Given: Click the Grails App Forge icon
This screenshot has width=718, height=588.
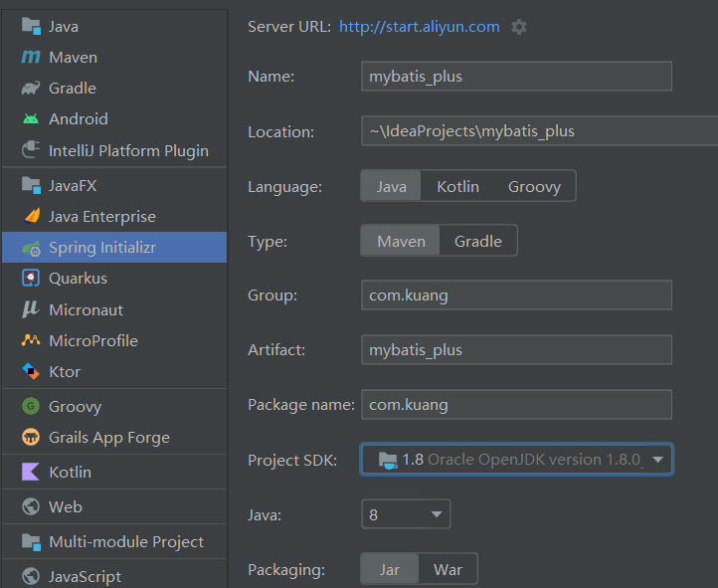Looking at the screenshot, I should point(31,437).
